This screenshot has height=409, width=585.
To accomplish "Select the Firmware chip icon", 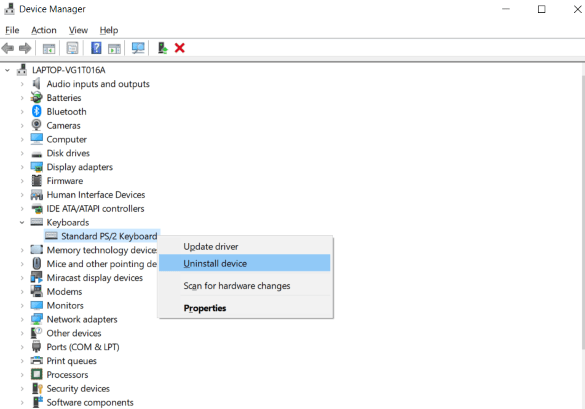I will (x=37, y=181).
